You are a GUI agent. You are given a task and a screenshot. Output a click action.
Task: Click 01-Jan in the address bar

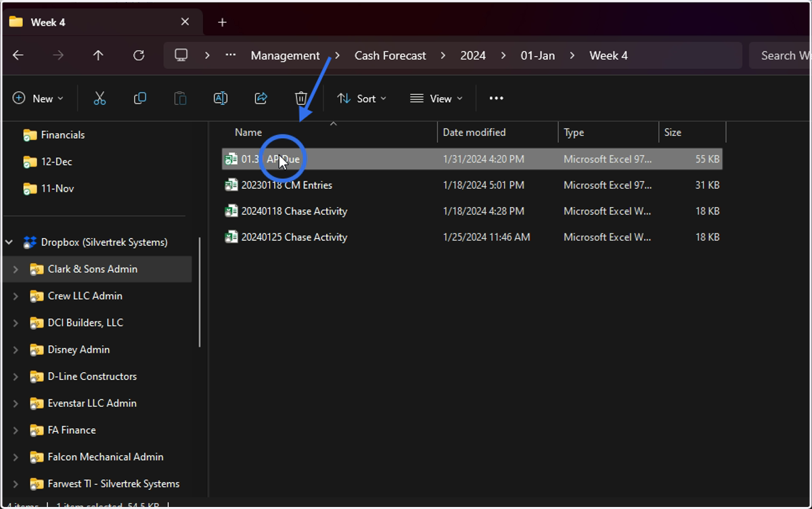(x=538, y=56)
